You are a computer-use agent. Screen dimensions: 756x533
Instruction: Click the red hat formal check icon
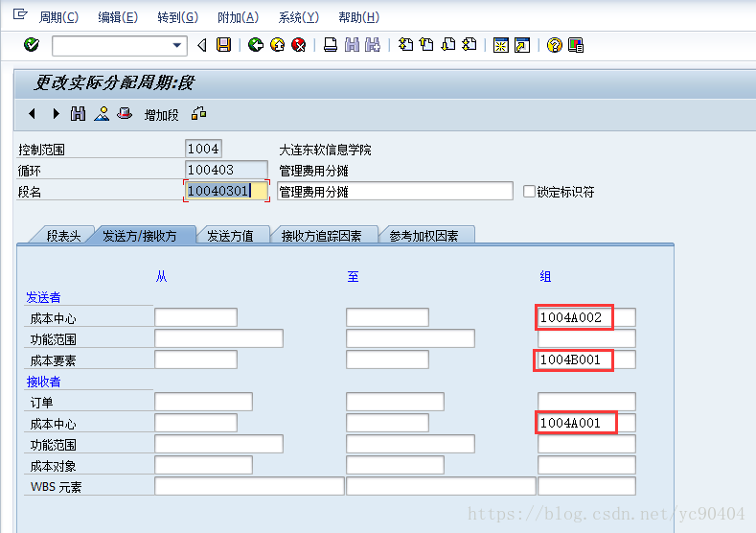click(x=125, y=114)
